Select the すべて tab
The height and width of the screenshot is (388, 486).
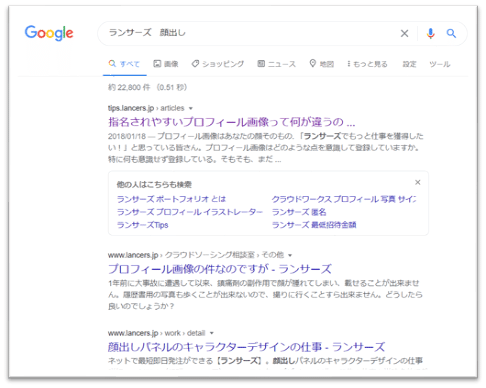coord(124,64)
